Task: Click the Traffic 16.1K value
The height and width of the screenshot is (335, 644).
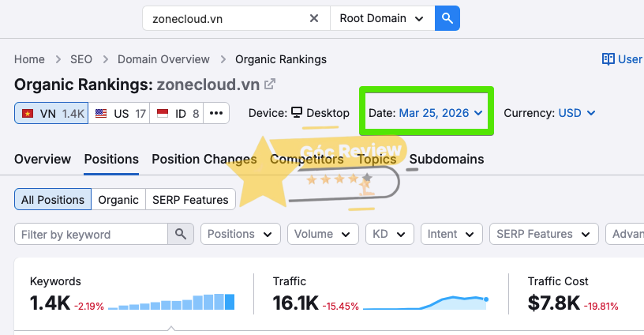Action: click(296, 303)
